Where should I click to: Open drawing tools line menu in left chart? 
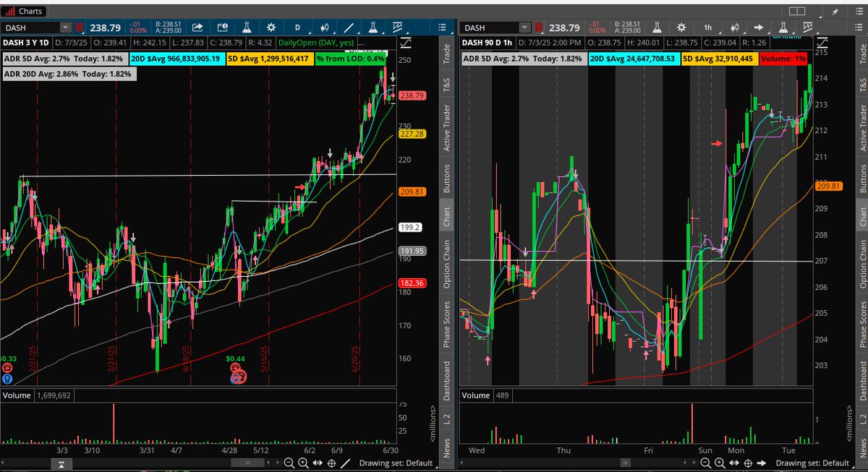click(x=349, y=28)
